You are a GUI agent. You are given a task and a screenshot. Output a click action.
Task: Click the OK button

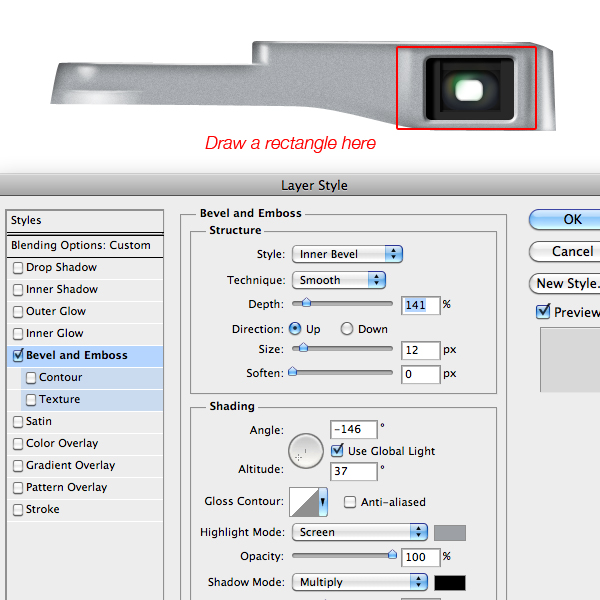point(565,219)
